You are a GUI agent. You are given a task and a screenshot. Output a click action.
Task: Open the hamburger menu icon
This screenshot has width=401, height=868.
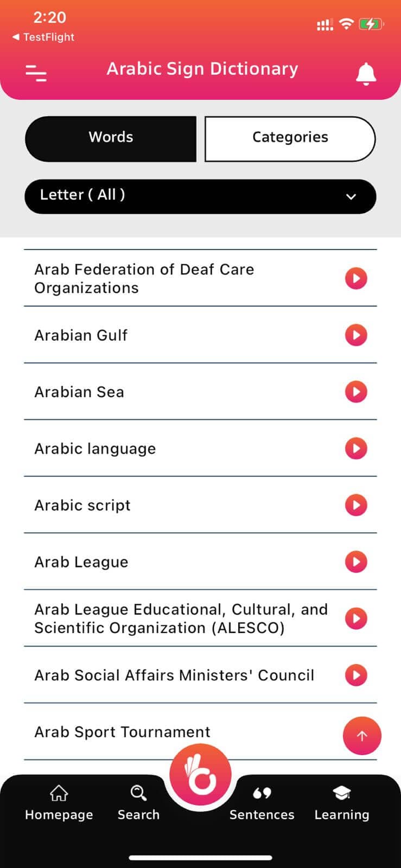pos(36,73)
